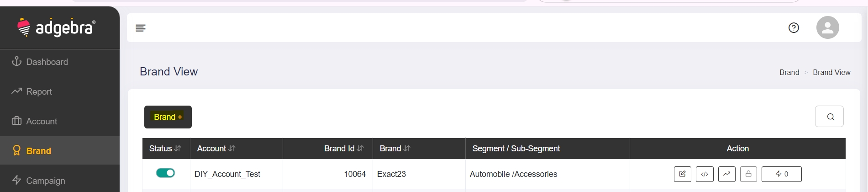Viewport: 868px width, 192px height.
Task: Click the lock icon in Exact23 row
Action: [748, 174]
